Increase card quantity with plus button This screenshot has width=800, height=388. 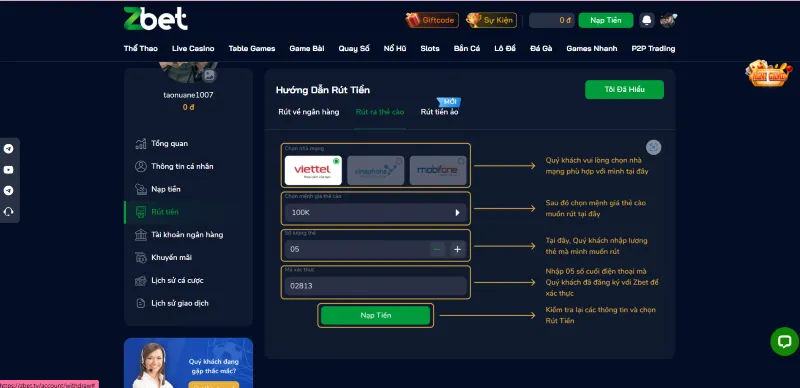pos(458,249)
